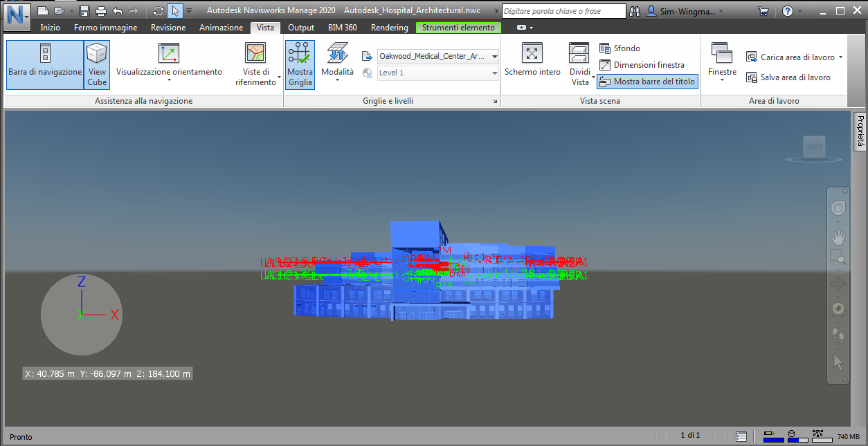The image size is (868, 446).
Task: Redo with the forward arrow icon
Action: [134, 11]
